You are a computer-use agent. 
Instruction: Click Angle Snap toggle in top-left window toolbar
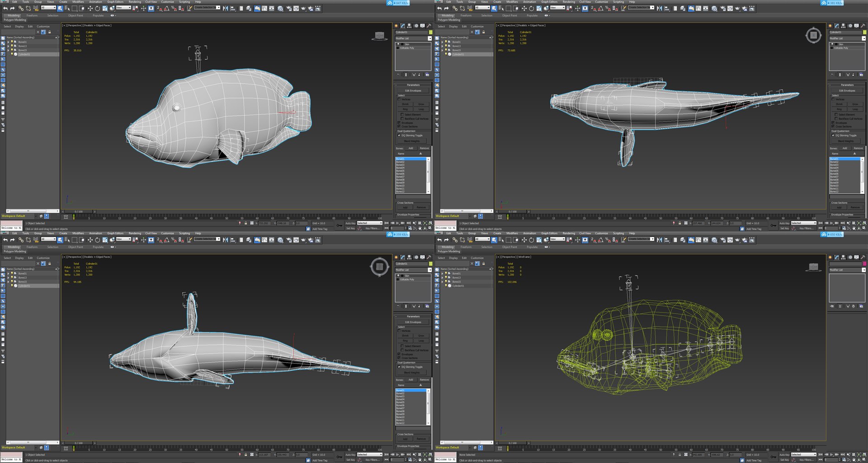click(167, 8)
